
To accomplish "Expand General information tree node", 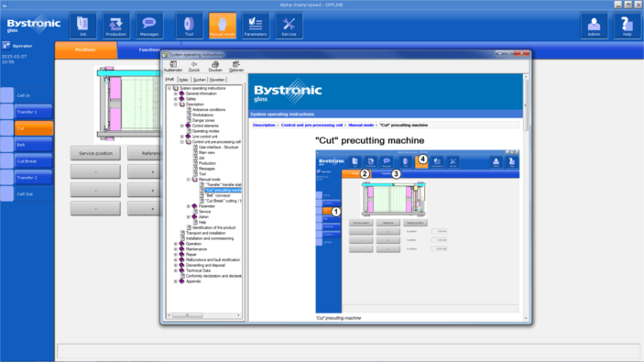I will (175, 93).
